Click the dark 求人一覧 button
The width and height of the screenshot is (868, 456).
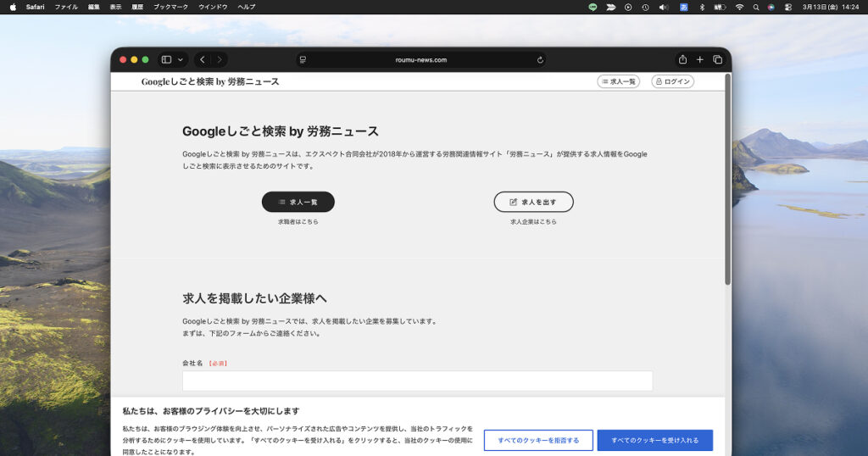(298, 202)
